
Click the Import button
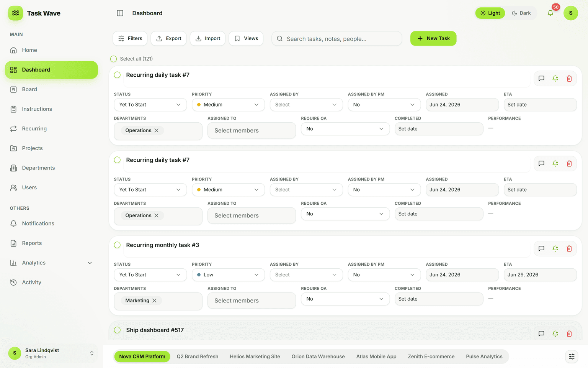(x=207, y=38)
